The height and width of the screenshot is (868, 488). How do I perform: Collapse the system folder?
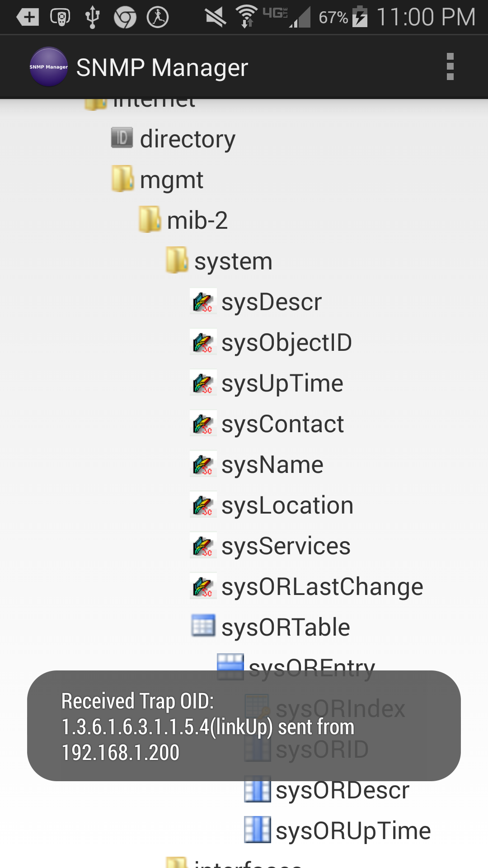click(x=177, y=260)
